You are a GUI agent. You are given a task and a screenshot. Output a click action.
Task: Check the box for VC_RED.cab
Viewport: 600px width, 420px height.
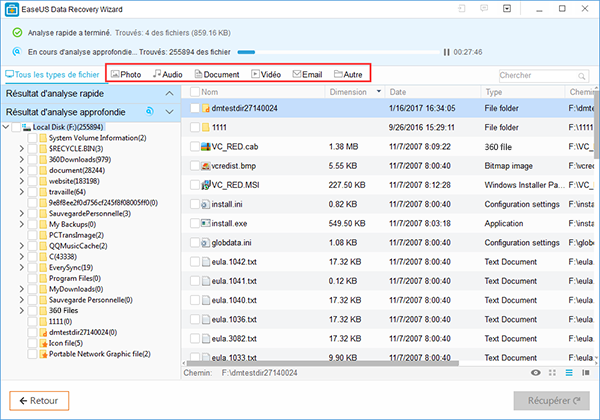[195, 147]
